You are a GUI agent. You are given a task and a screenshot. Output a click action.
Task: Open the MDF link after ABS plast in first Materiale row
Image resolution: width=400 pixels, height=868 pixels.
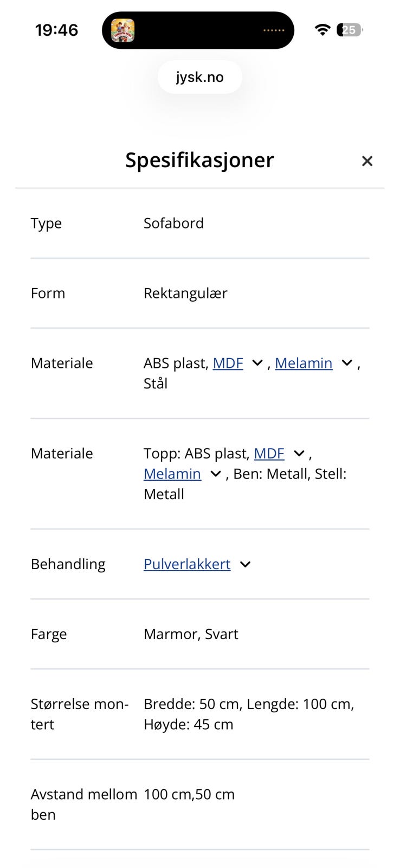pyautogui.click(x=228, y=363)
